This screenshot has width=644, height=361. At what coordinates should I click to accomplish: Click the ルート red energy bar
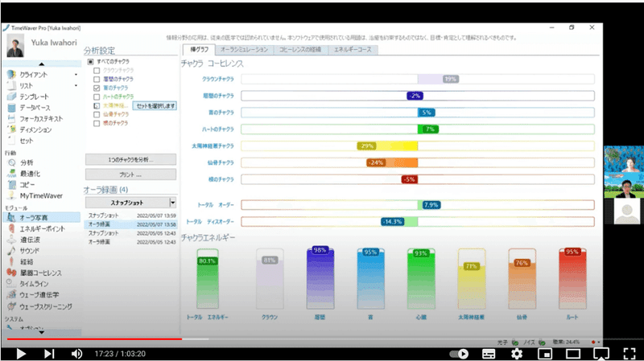click(572, 278)
